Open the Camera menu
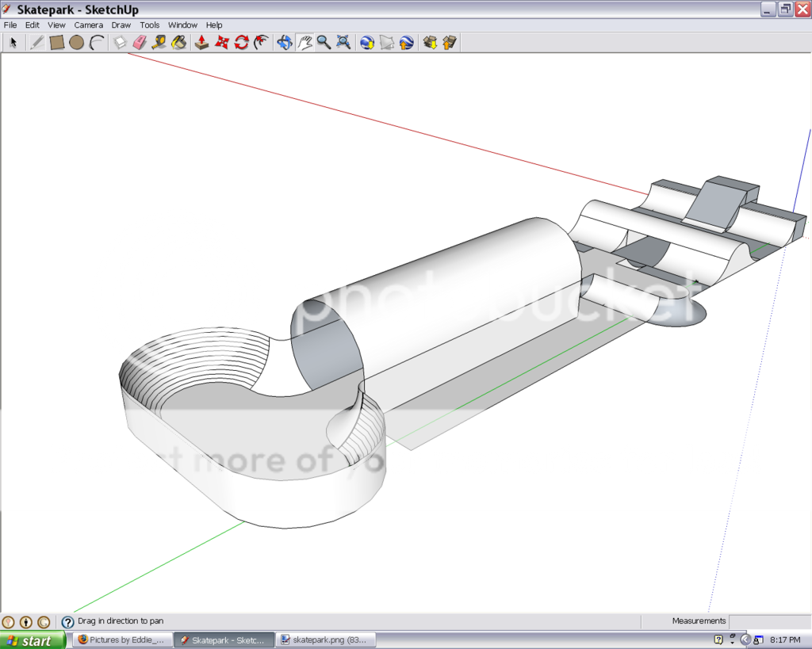This screenshot has width=812, height=649. 88,25
